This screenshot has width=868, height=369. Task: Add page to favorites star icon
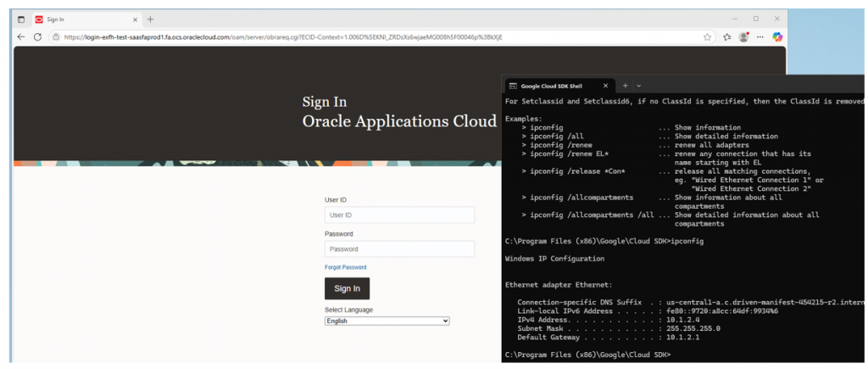click(x=707, y=37)
